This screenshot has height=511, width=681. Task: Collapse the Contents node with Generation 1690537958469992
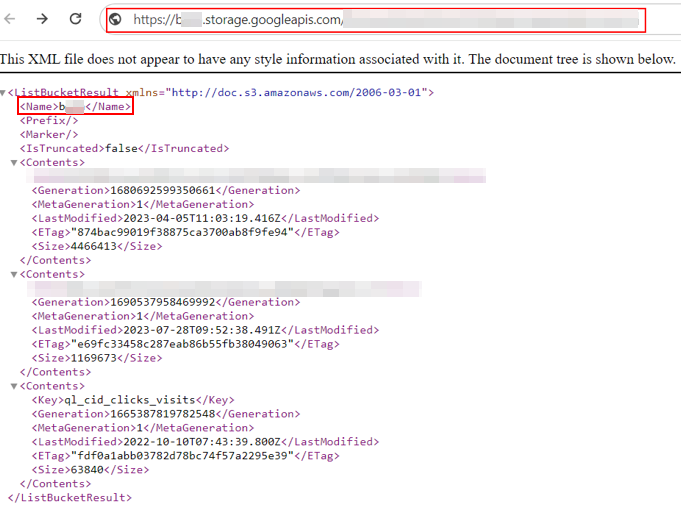(x=14, y=274)
